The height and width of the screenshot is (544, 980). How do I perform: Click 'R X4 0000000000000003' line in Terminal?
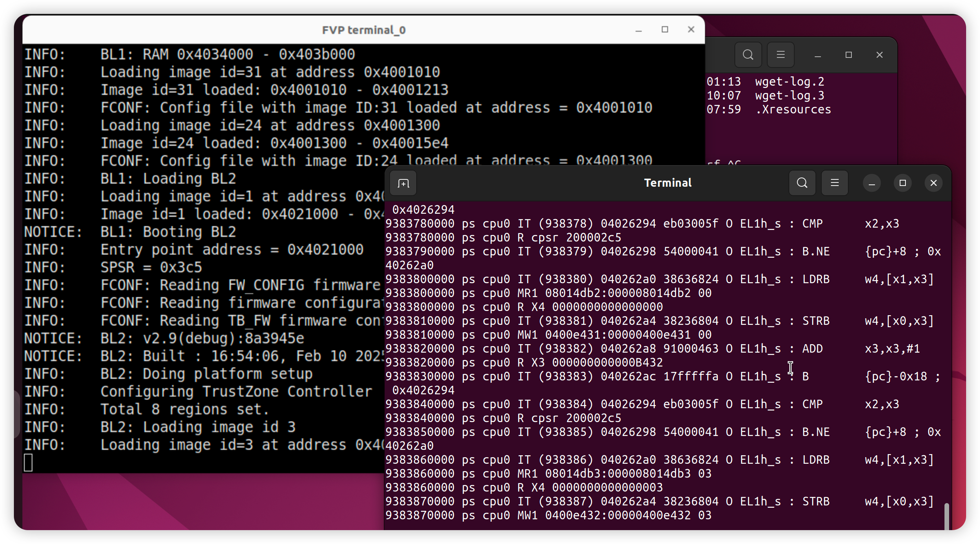tap(524, 487)
